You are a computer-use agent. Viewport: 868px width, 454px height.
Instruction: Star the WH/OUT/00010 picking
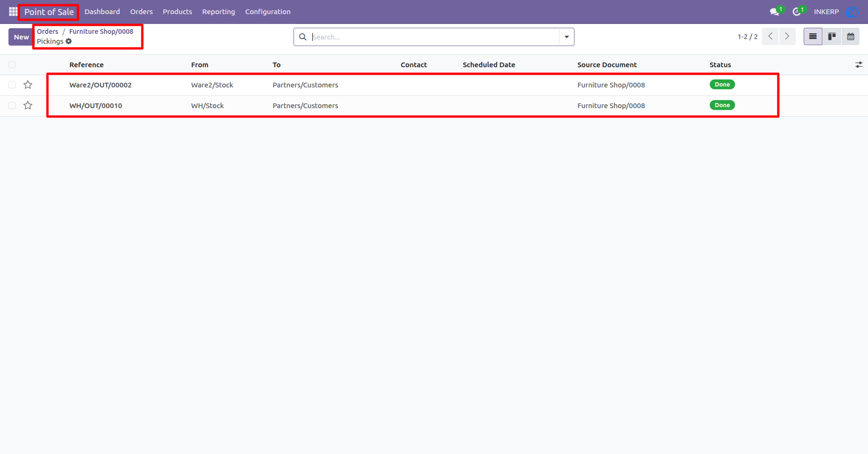28,106
